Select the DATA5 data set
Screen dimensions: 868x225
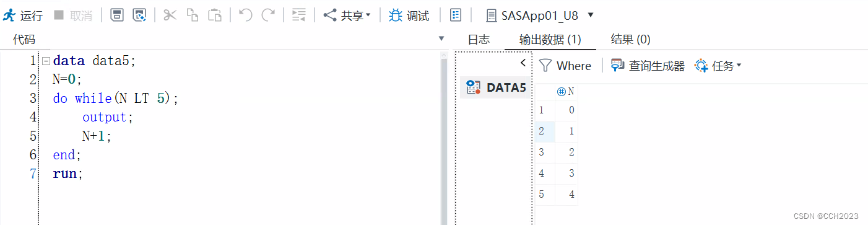coord(496,87)
